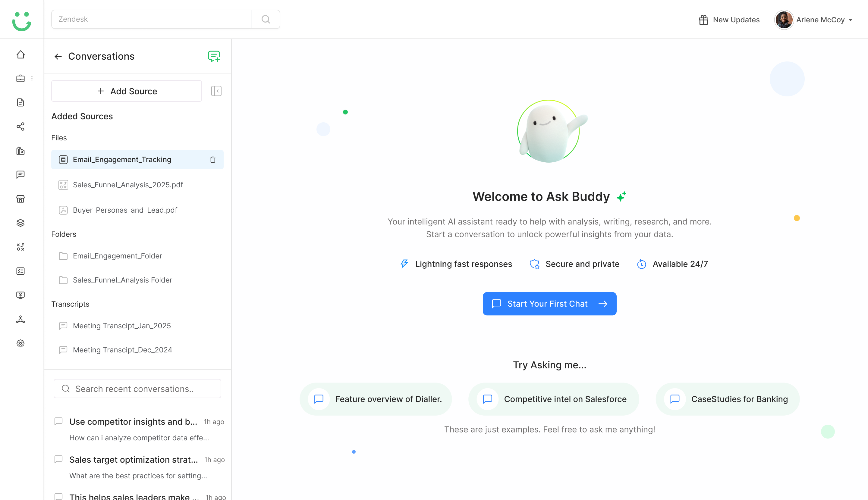The width and height of the screenshot is (868, 500).
Task: Click the Add Source button
Action: coord(127,91)
